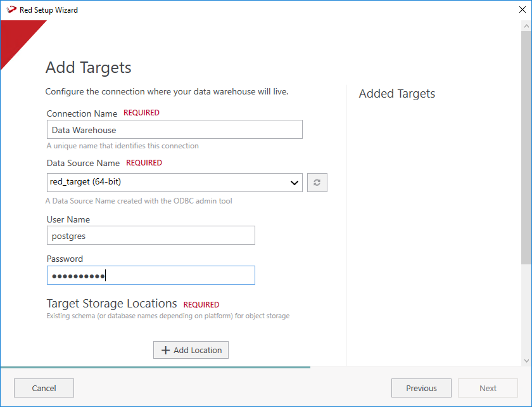Cancel the setup wizard
The height and width of the screenshot is (407, 532).
tap(44, 388)
